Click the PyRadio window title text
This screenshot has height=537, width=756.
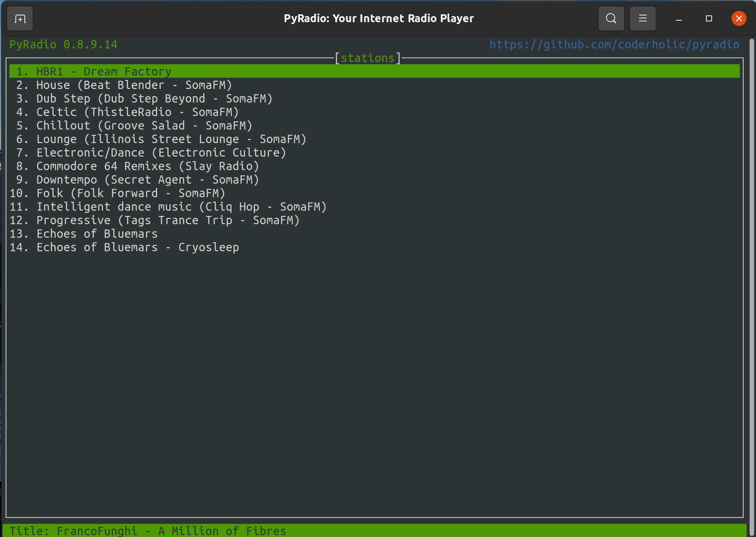[x=379, y=18]
